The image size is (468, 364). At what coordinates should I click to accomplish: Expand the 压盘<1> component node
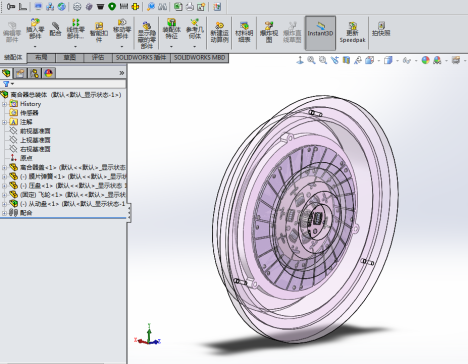4,185
